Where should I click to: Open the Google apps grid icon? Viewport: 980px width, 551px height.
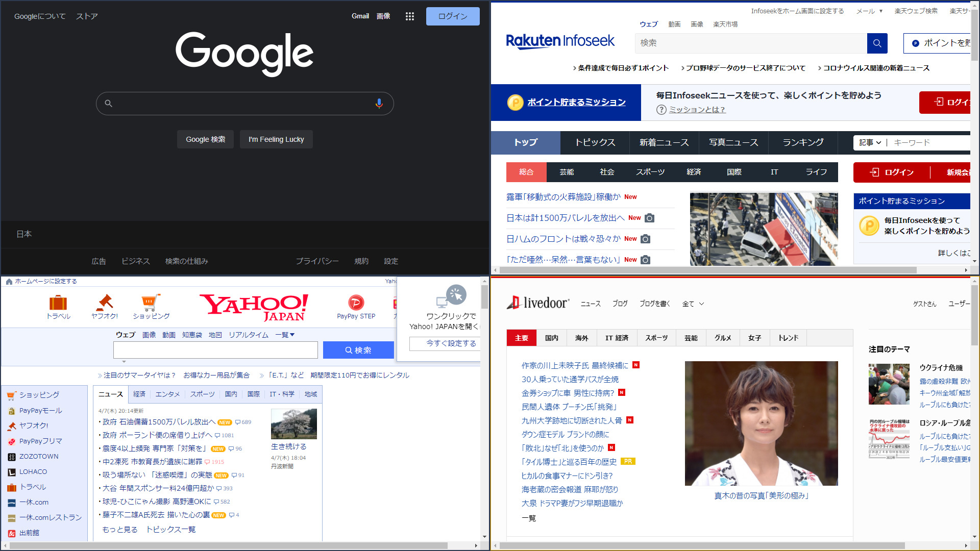(x=409, y=16)
